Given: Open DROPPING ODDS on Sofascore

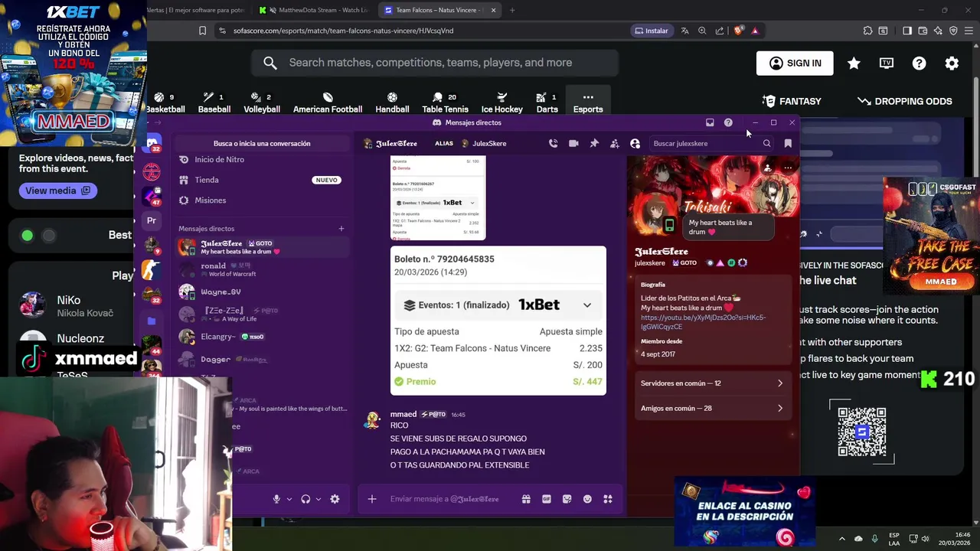Looking at the screenshot, I should [x=905, y=101].
